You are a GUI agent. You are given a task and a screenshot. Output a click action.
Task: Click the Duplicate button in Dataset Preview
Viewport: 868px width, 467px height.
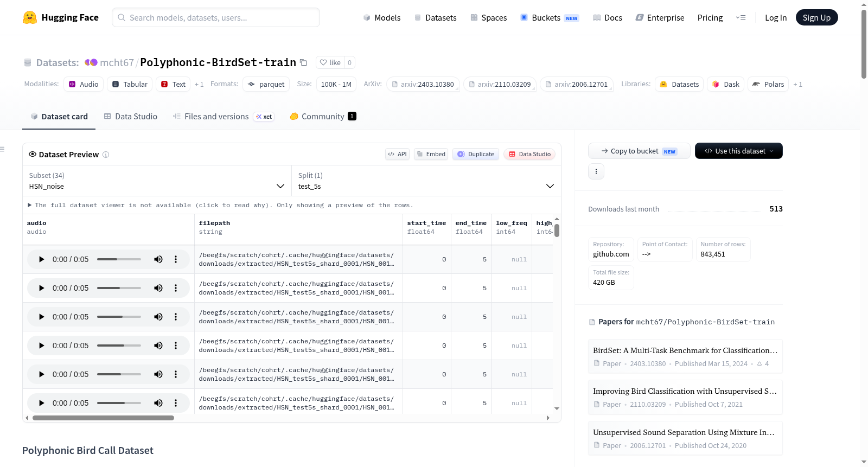pyautogui.click(x=476, y=154)
